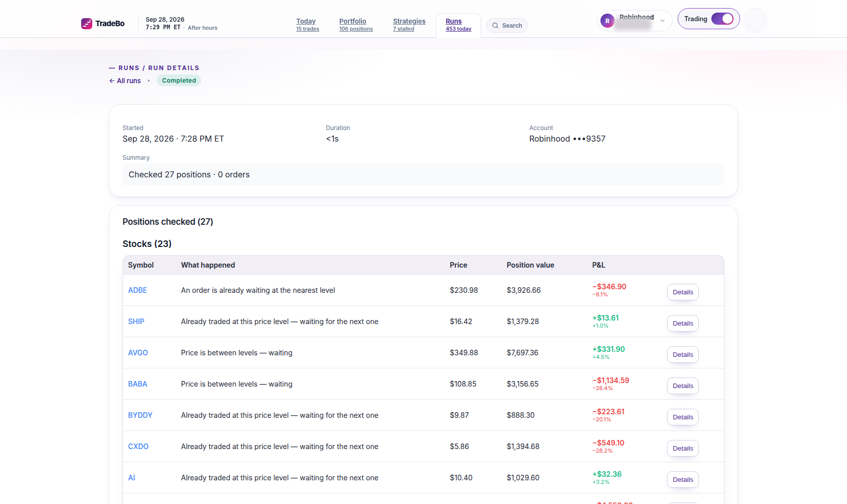This screenshot has width=847, height=504.
Task: Toggle the Trading switch
Action: 722,19
